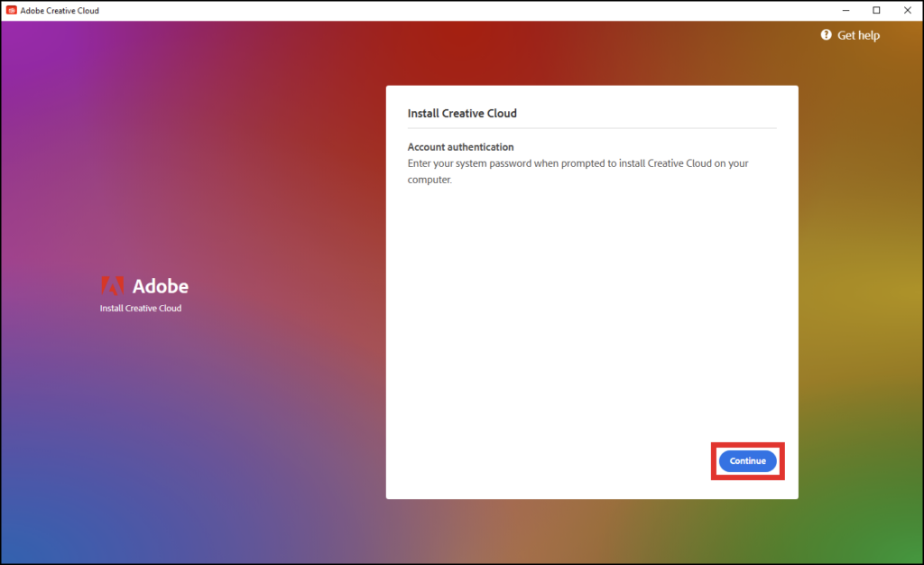This screenshot has height=565, width=924.
Task: Maximize the Adobe Creative Cloud window
Action: click(x=876, y=11)
